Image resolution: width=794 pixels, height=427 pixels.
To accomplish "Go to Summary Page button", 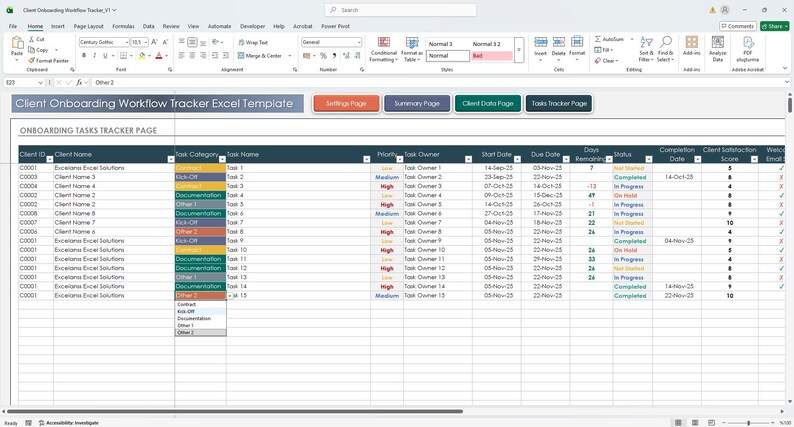I will tap(417, 103).
